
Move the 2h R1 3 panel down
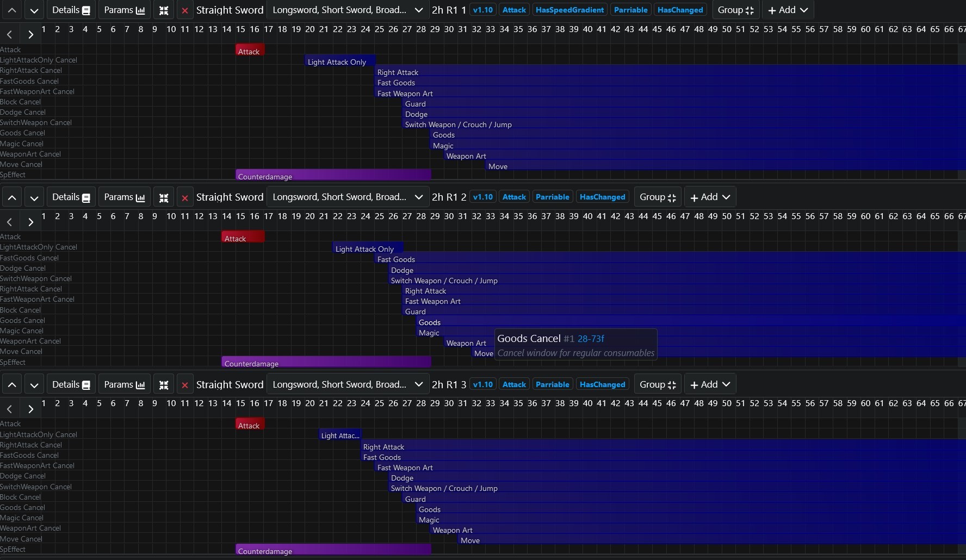pyautogui.click(x=34, y=385)
